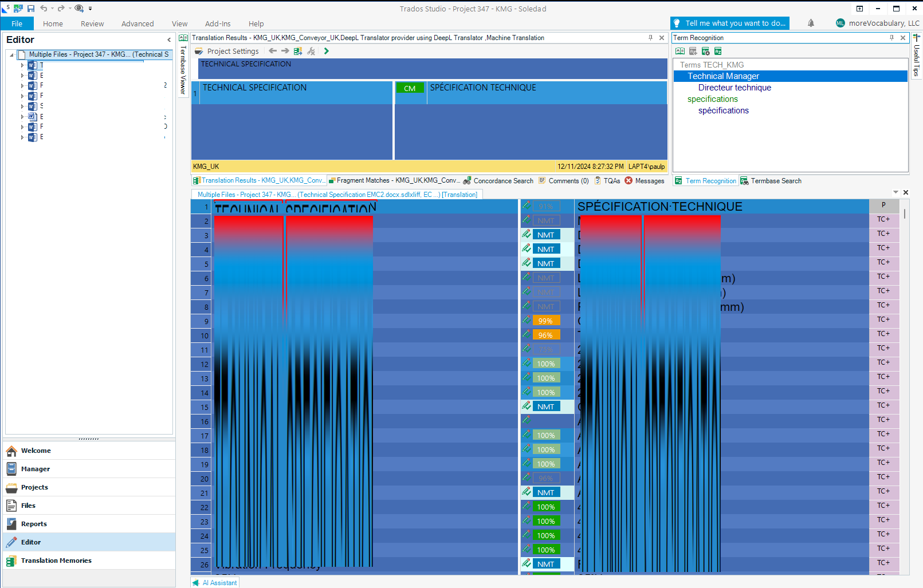Click the Technical Specification EMC2 document tab
Viewport: 923px width, 588px height.
pyautogui.click(x=337, y=195)
